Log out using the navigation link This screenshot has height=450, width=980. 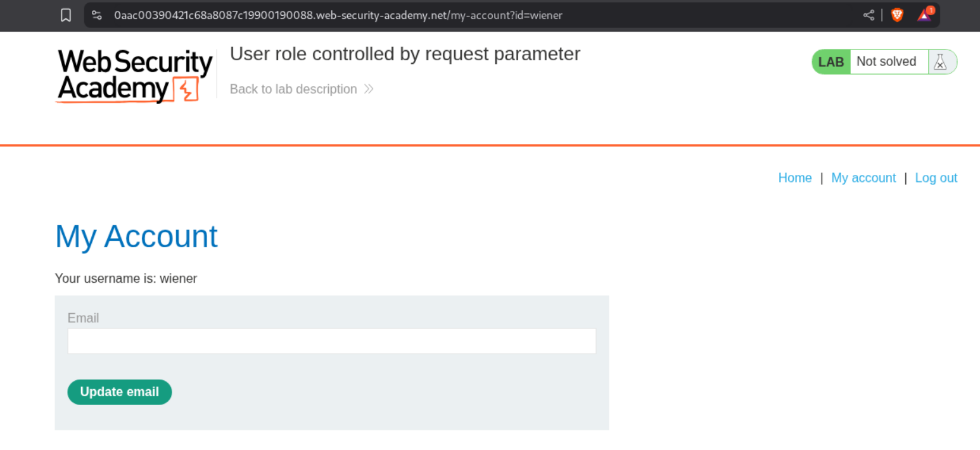(x=936, y=178)
